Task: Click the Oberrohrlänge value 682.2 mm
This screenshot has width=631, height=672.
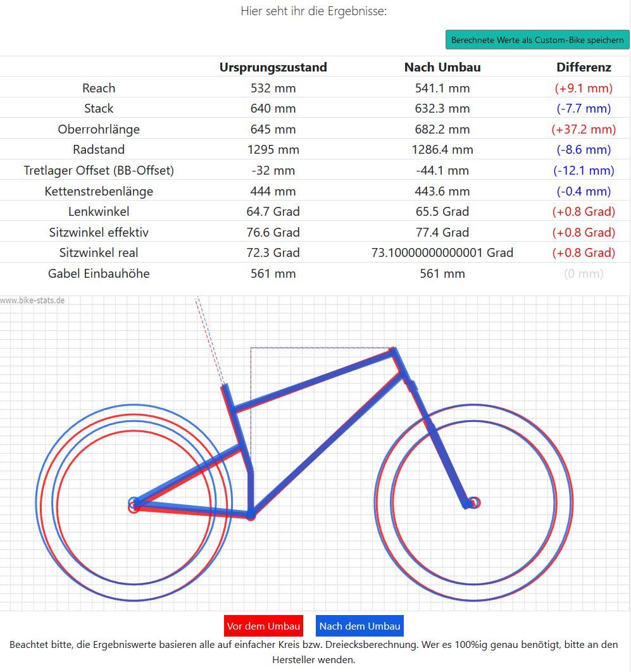Action: tap(442, 129)
